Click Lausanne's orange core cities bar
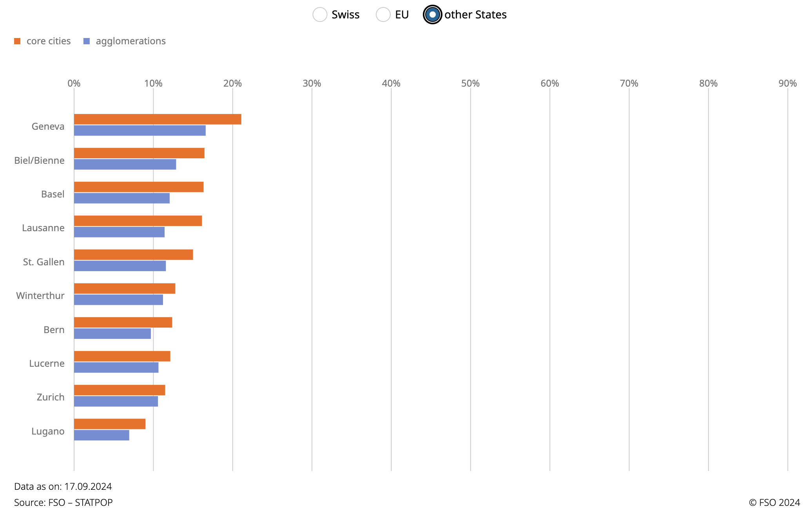Viewport: 812px width, 518px height. pos(138,221)
